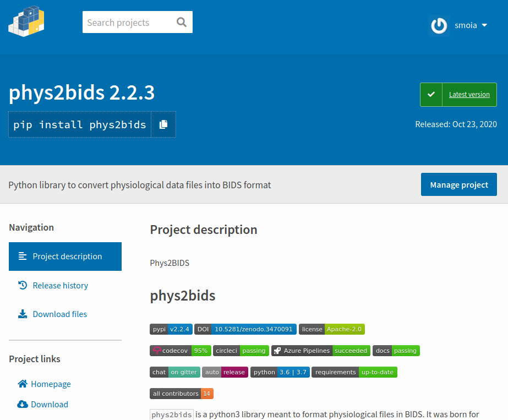Click the phys2bids 2.2.3 title
This screenshot has height=420, width=508.
tap(81, 92)
